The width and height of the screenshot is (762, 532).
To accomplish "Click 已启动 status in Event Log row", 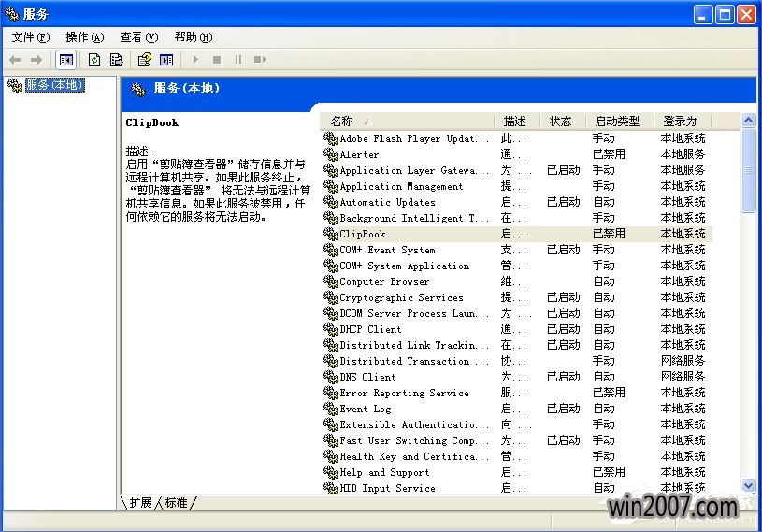I will (563, 409).
